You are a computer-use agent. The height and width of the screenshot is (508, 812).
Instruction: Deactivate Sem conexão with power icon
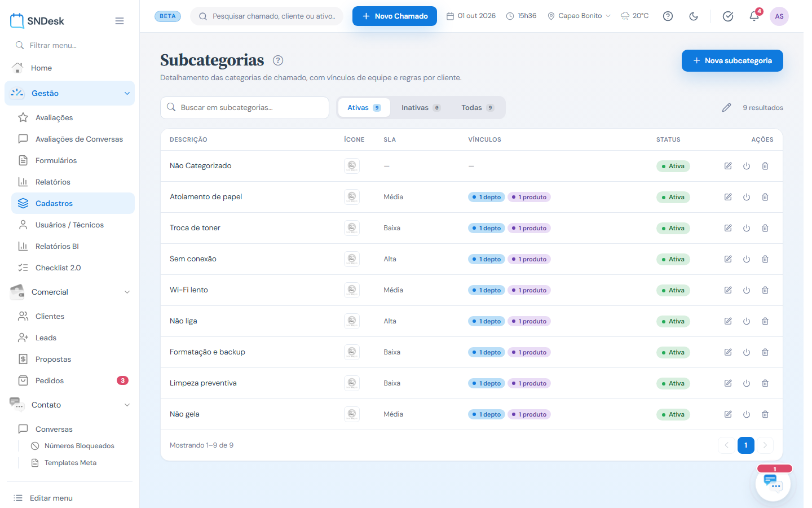point(747,259)
